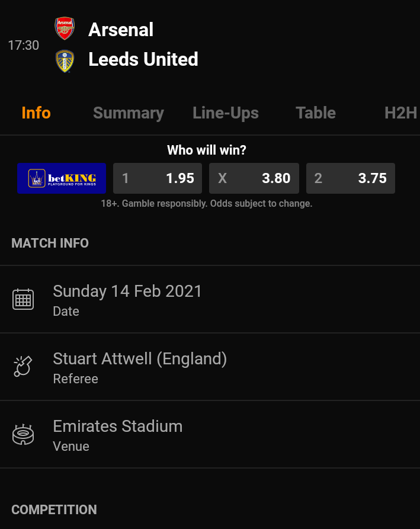Click the Leeds United team name
The width and height of the screenshot is (420, 529).
[143, 59]
